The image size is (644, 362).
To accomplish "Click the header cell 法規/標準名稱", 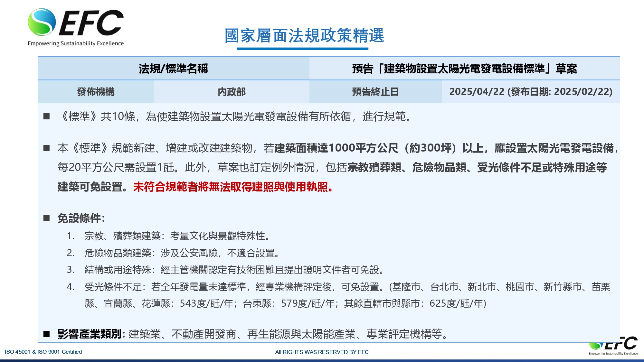I will (x=174, y=69).
